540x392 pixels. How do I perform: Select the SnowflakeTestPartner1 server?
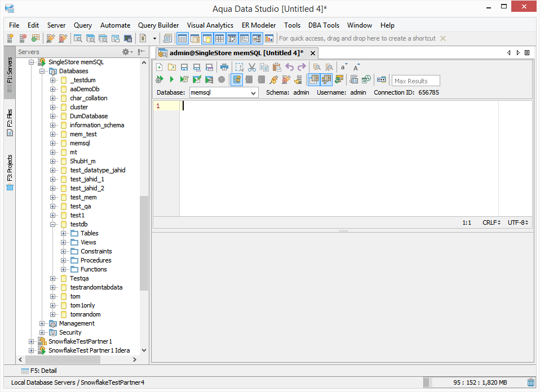coord(80,341)
